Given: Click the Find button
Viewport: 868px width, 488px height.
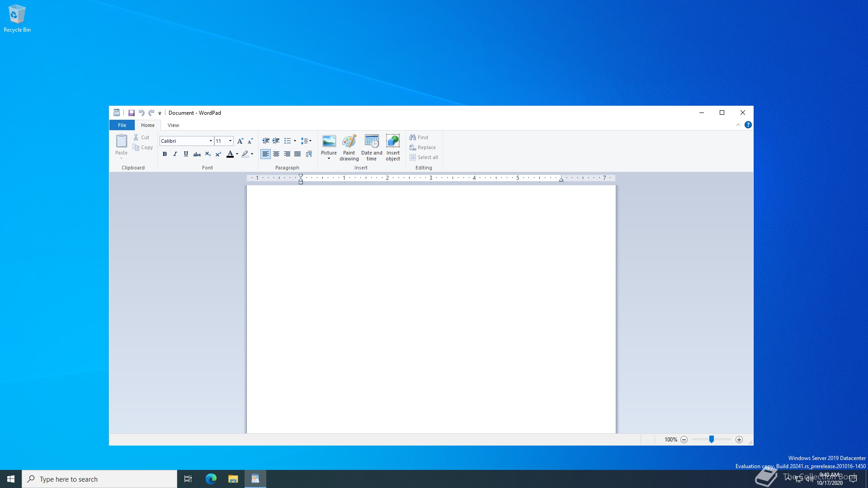Looking at the screenshot, I should [419, 137].
